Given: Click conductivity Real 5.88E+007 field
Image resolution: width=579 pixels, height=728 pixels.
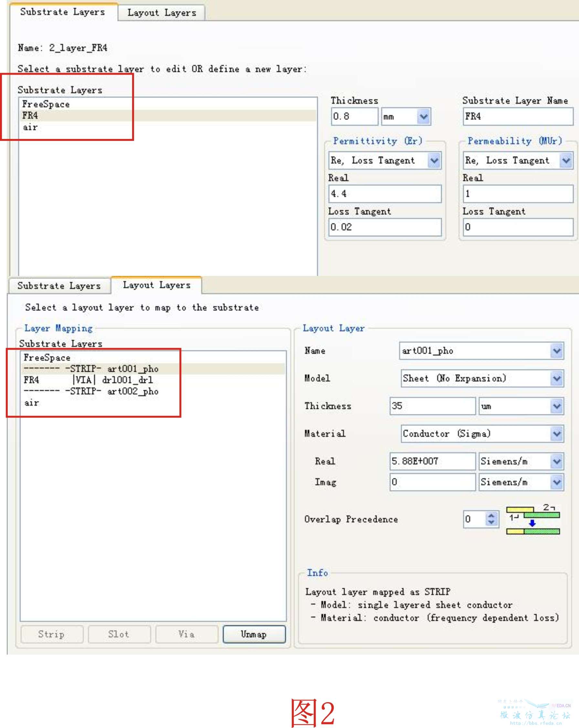Looking at the screenshot, I should pos(433,461).
